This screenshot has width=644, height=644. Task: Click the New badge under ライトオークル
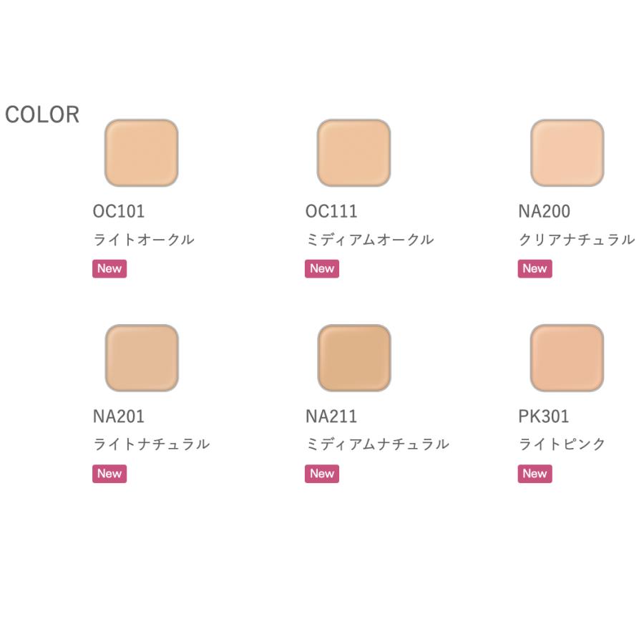[109, 269]
